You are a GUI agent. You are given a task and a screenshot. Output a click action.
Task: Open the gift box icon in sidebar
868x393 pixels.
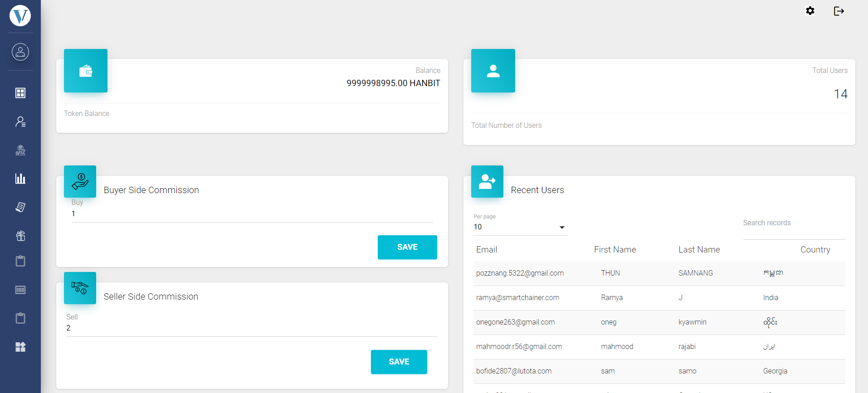pyautogui.click(x=20, y=236)
